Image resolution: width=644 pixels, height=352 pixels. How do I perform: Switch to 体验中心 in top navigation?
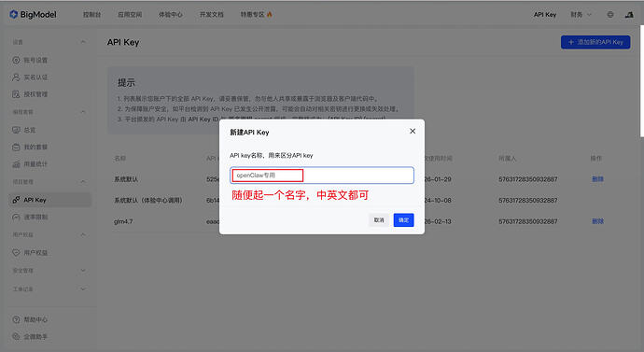171,14
